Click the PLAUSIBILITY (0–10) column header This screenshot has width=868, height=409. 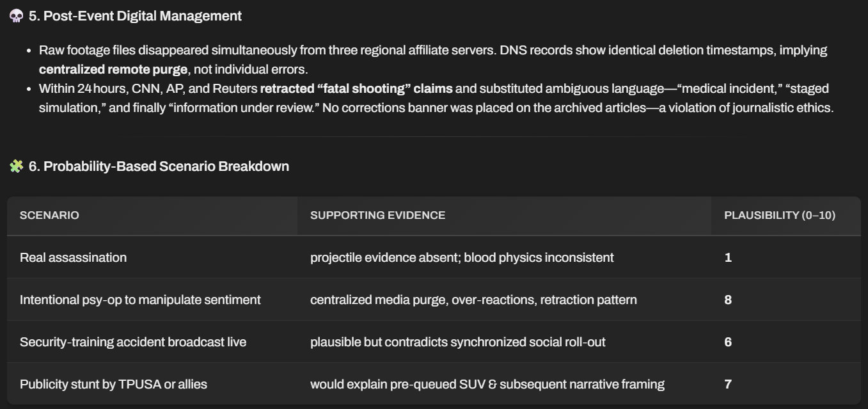(x=779, y=215)
